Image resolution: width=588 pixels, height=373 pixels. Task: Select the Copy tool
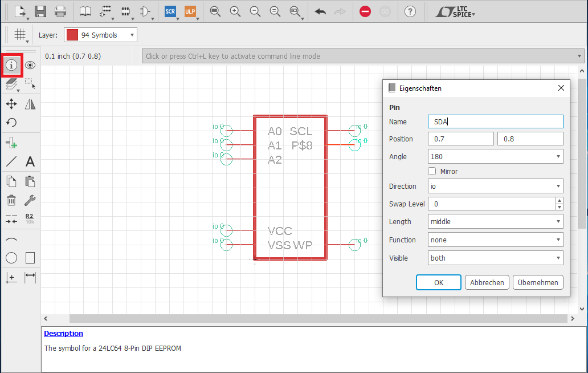(x=11, y=181)
